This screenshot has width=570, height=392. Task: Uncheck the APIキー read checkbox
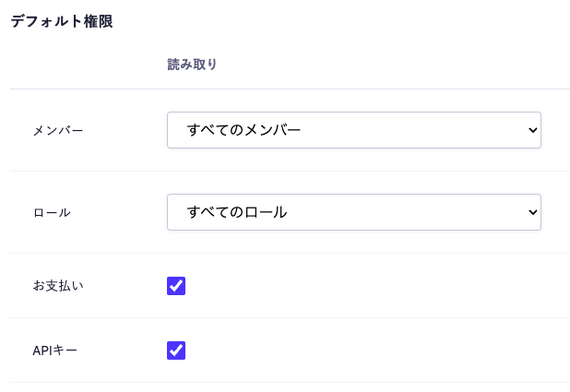pos(176,350)
